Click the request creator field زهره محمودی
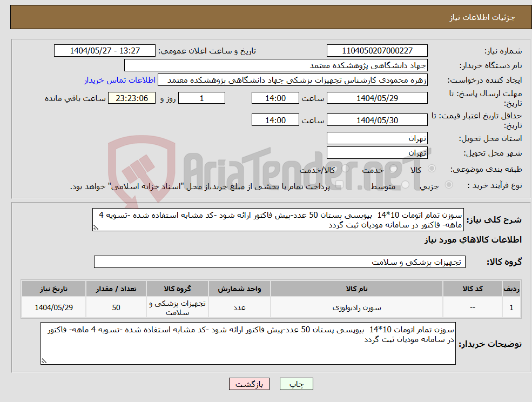Screen dimensions: 532x402 [x=292, y=80]
